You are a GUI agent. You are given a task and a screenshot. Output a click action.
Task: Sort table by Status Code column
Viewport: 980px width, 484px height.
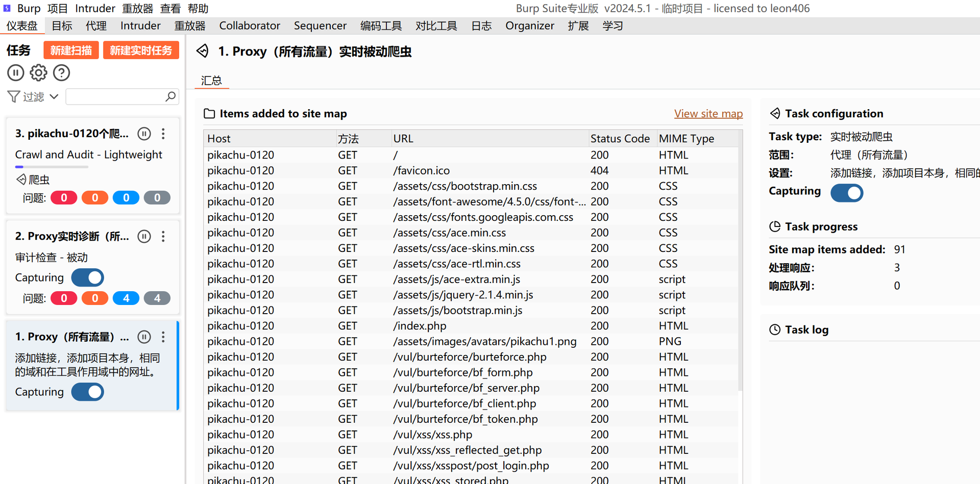[622, 138]
